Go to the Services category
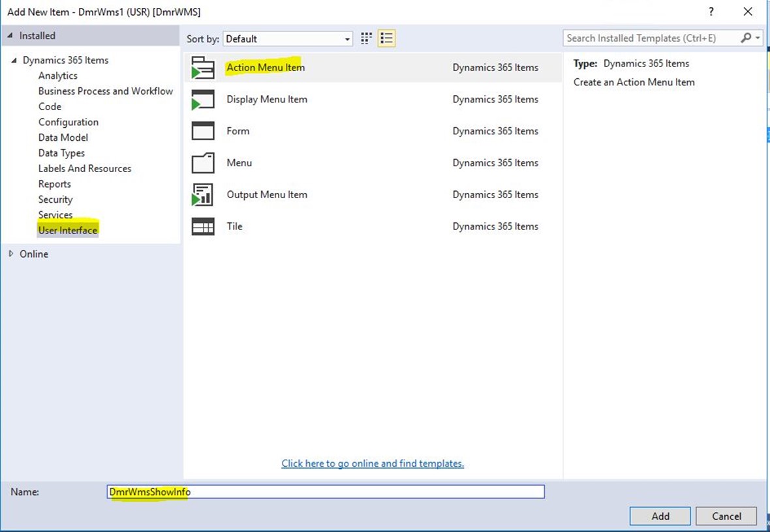The image size is (770, 532). point(55,215)
